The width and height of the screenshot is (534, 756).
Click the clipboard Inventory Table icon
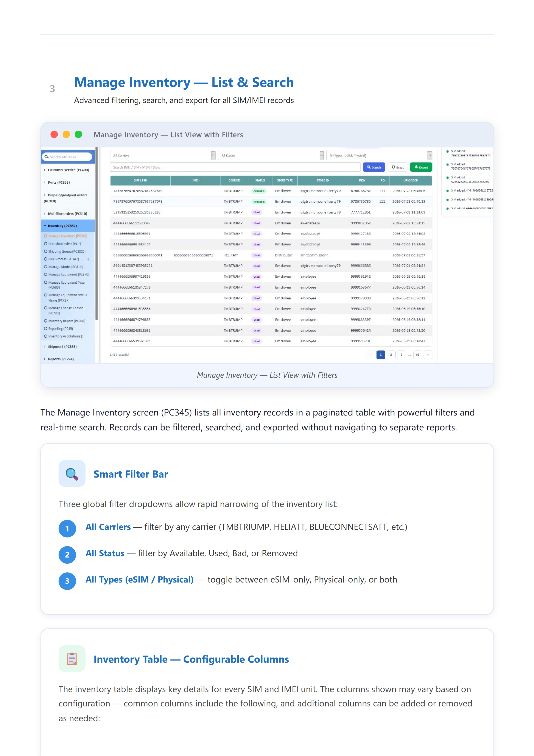pos(72,659)
